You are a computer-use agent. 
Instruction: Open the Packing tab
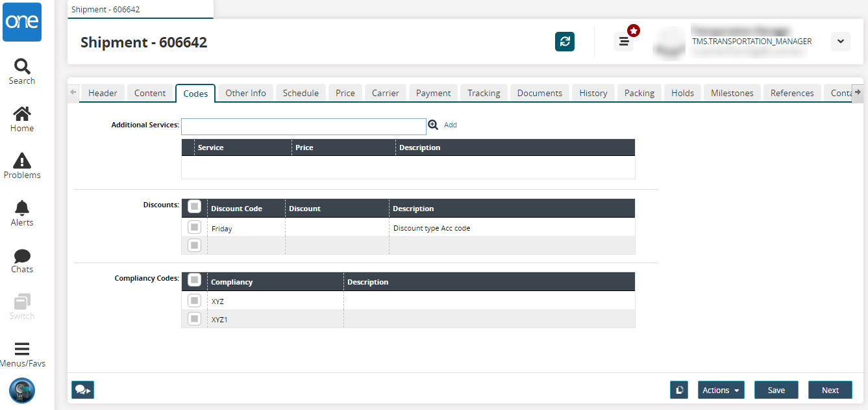(639, 93)
